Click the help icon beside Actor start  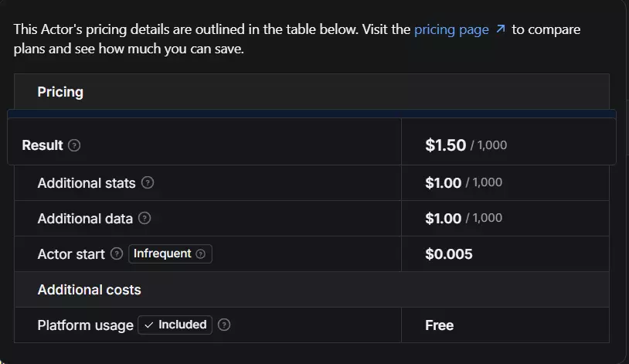(x=117, y=253)
